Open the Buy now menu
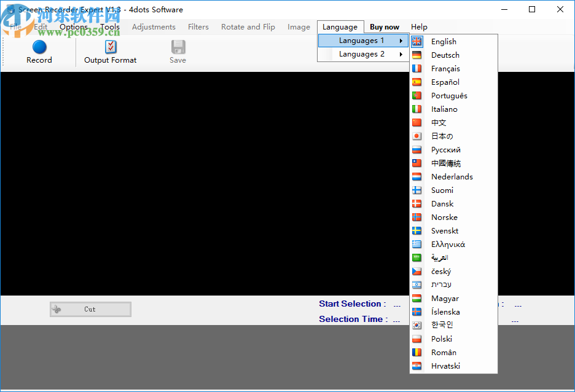The height and width of the screenshot is (392, 575). click(x=385, y=27)
